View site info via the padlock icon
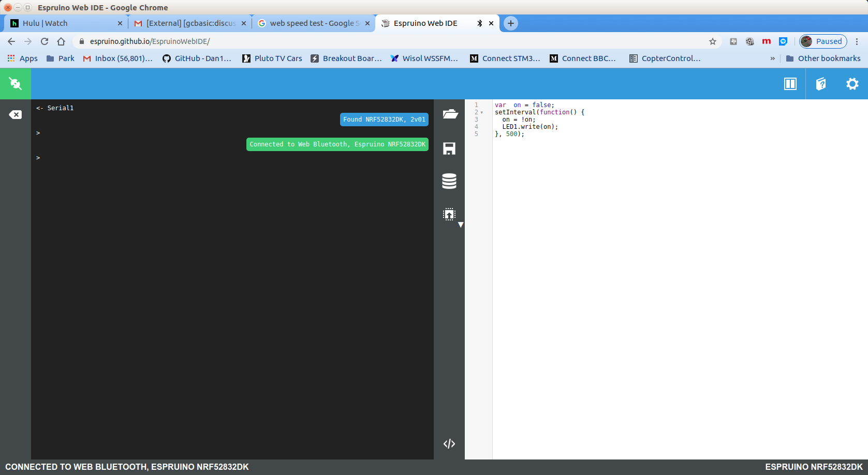The height and width of the screenshot is (475, 868). [x=81, y=41]
